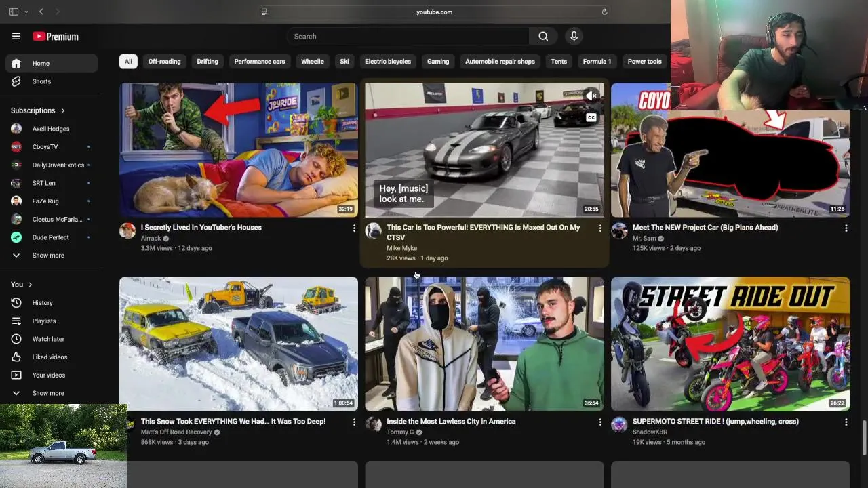
Task: Open Safari sidebar toggle icon
Action: pyautogui.click(x=14, y=12)
